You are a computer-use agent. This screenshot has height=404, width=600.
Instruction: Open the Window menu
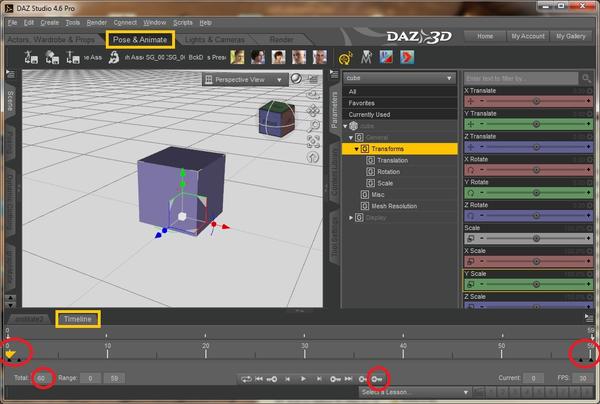(x=155, y=23)
